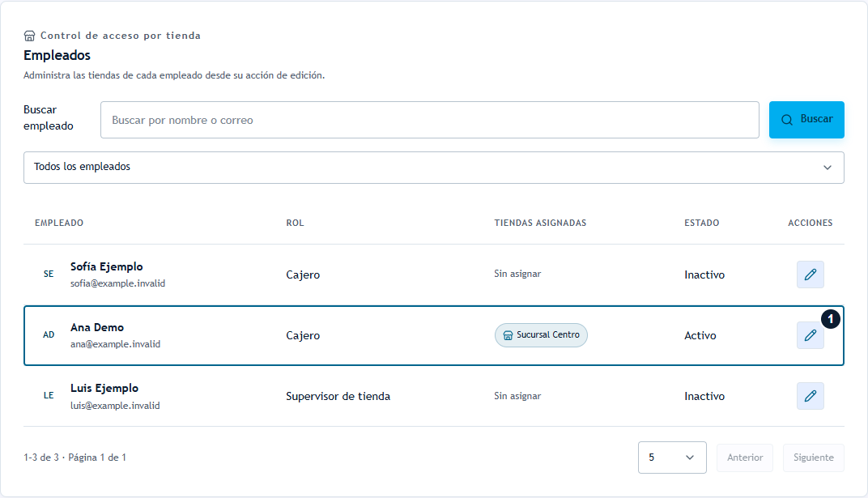Open edit action for Ana Demo

[x=810, y=335]
